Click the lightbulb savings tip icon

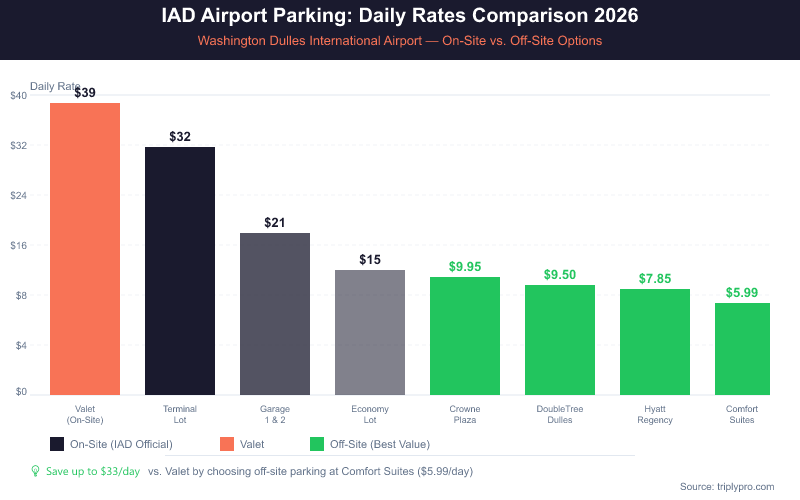point(35,470)
